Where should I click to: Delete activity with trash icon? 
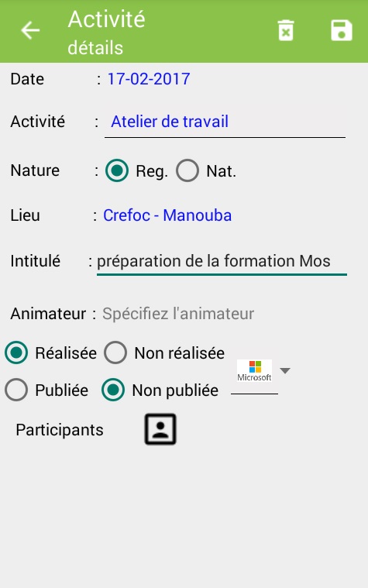pos(285,30)
